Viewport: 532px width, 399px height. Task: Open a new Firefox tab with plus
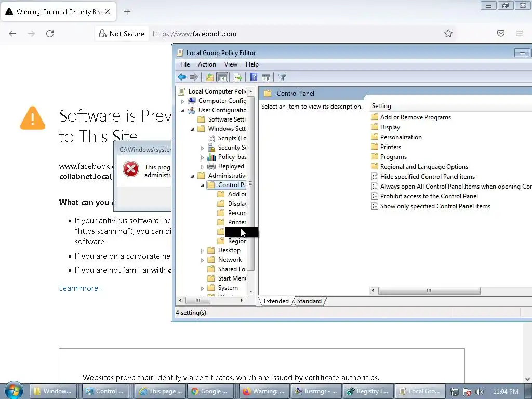pos(127,12)
